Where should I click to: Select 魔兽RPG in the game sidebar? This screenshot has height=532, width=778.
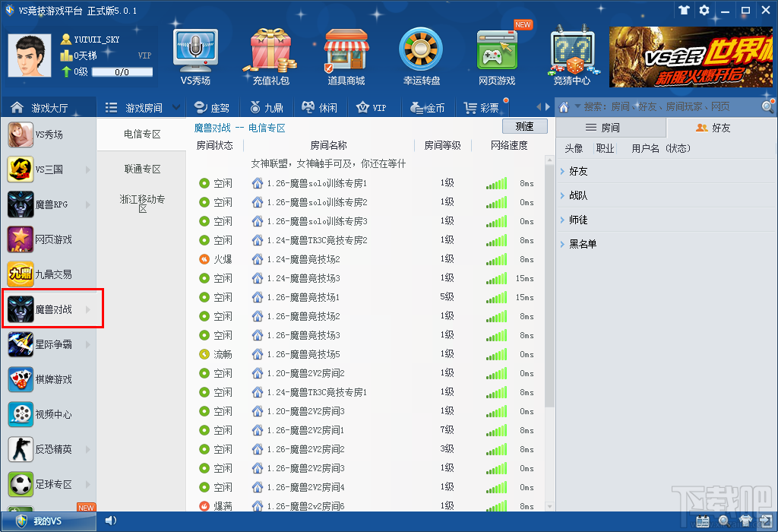click(x=49, y=204)
